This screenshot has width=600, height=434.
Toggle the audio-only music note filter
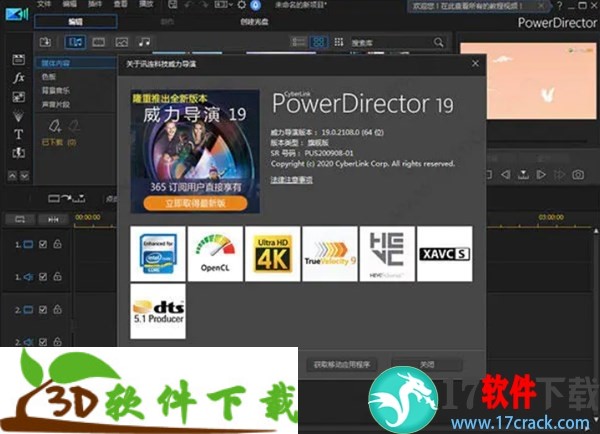(x=144, y=42)
